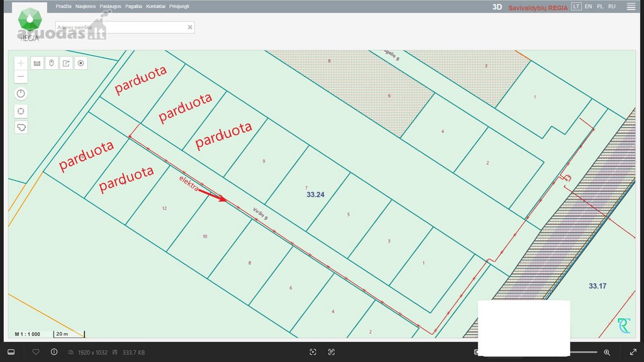Image resolution: width=644 pixels, height=362 pixels.
Task: Click Savivaldybių REGIA link
Action: tap(538, 8)
